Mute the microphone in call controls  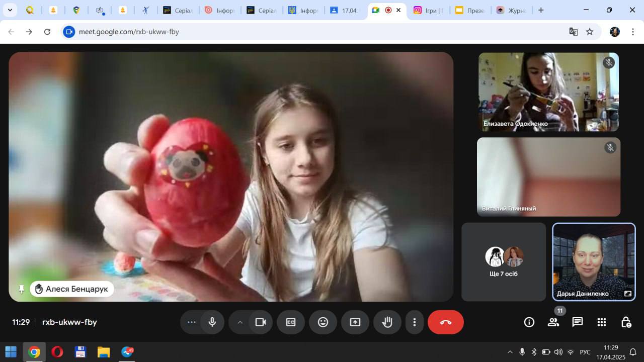(x=212, y=322)
